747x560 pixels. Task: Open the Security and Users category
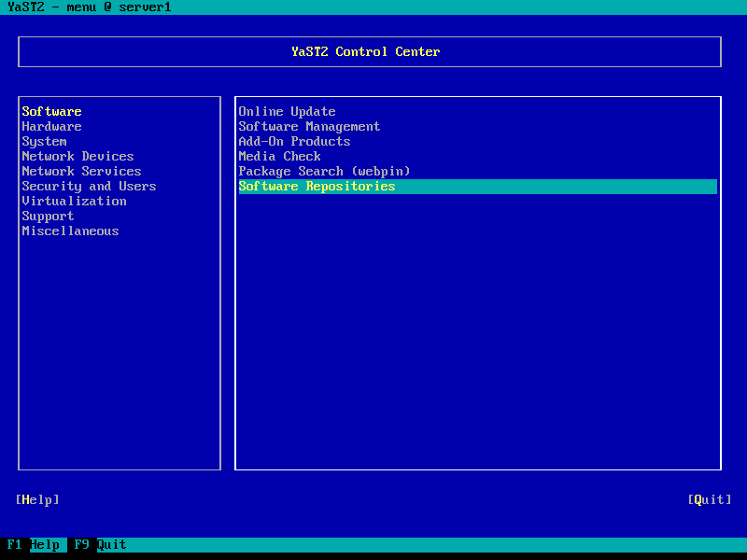click(x=89, y=186)
